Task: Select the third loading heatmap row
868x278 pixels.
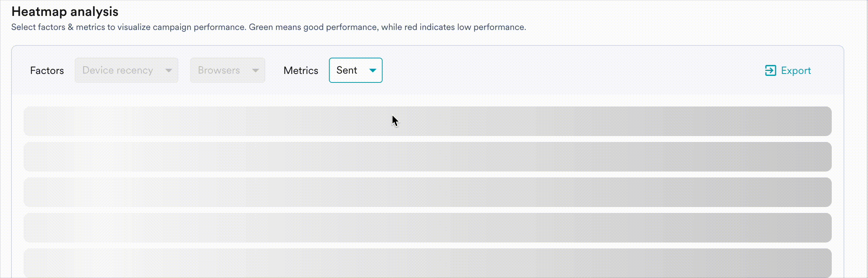Action: 427,192
